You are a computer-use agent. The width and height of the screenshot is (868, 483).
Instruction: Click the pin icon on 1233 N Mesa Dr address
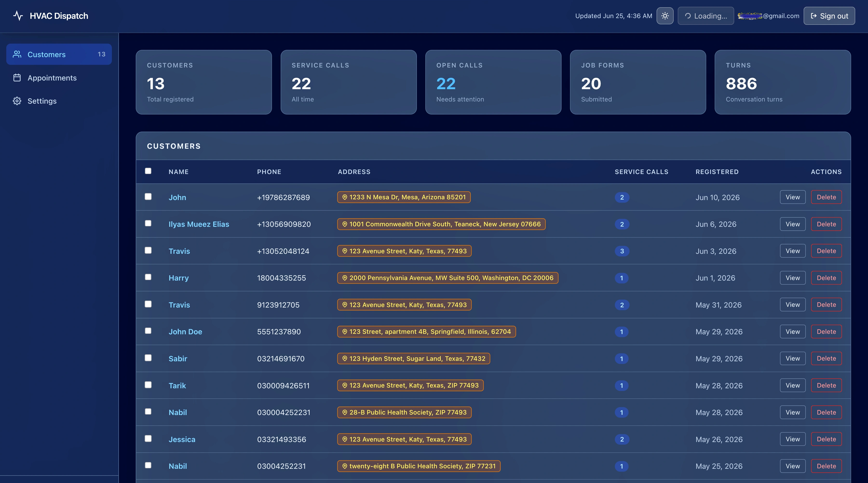pos(345,197)
